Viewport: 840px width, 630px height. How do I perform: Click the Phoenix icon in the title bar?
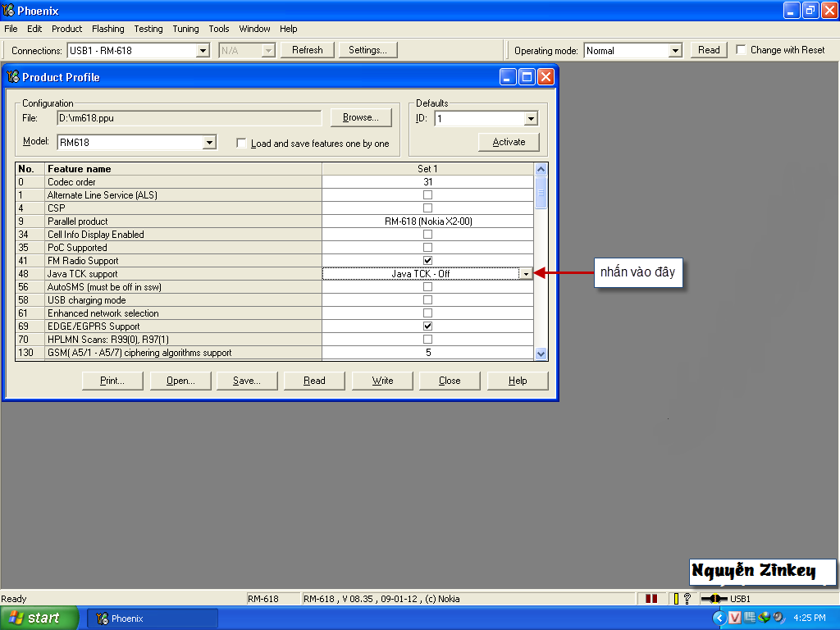click(9, 11)
